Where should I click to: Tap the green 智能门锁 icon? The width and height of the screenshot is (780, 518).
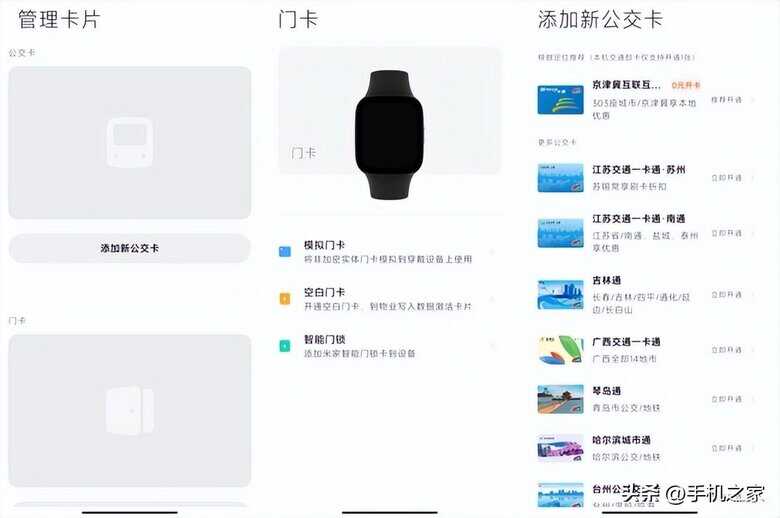pyautogui.click(x=285, y=346)
